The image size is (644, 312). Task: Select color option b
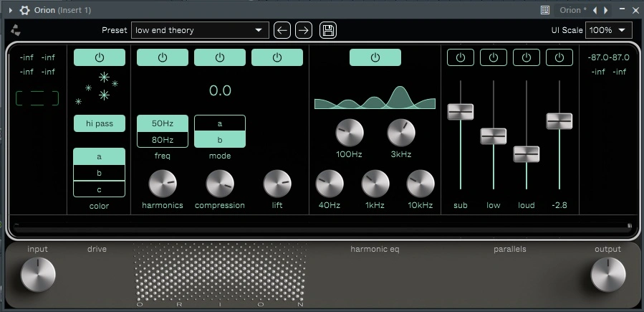(x=100, y=173)
